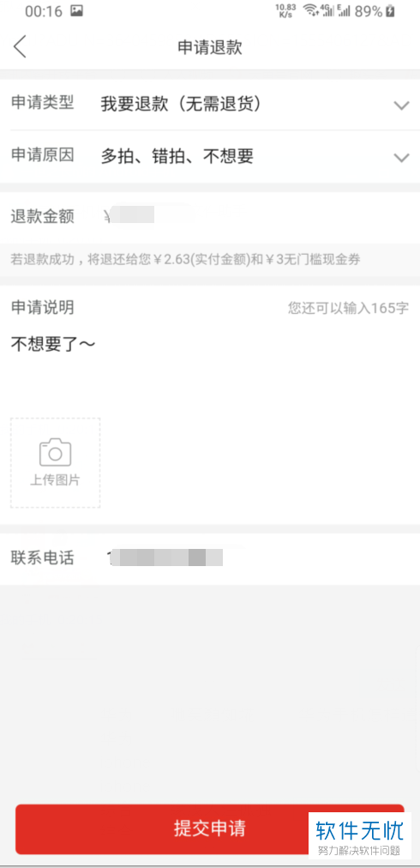This screenshot has height=868, width=420.
Task: Tap the refund notice about ¥2.63
Action: coord(185,259)
